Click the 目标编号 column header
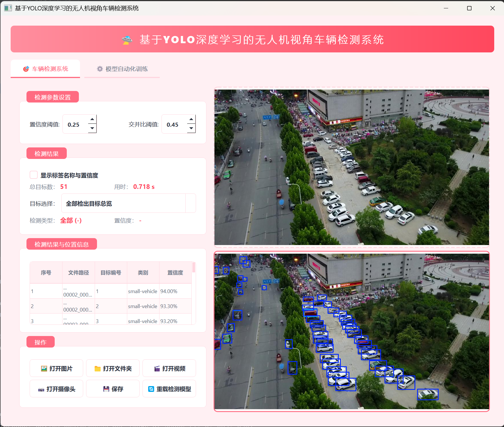504x427 pixels. (x=111, y=272)
